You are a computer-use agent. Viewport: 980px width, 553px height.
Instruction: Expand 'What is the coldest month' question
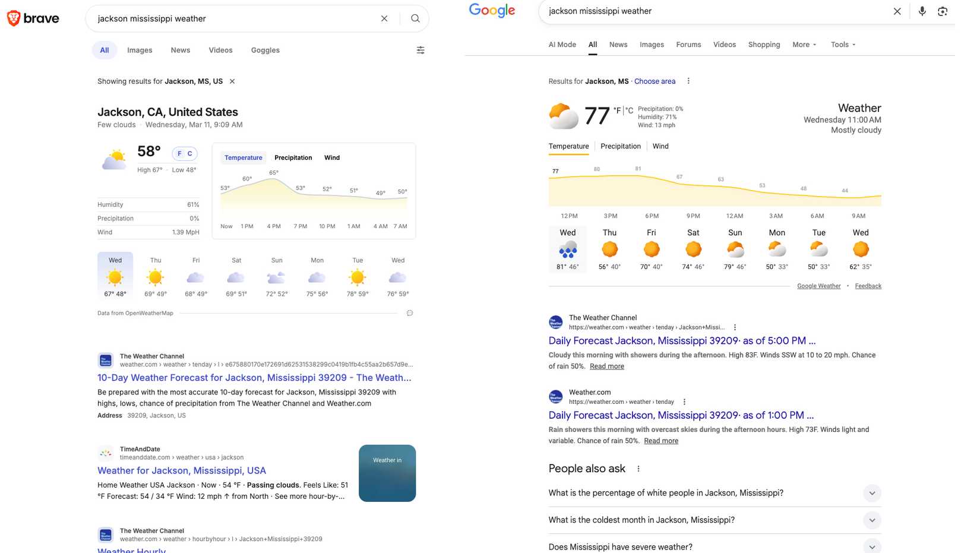872,520
